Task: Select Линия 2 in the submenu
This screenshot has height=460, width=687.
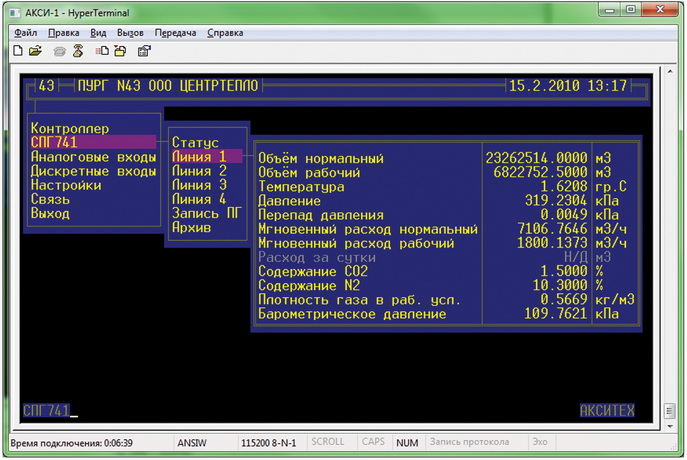Action: (x=199, y=171)
